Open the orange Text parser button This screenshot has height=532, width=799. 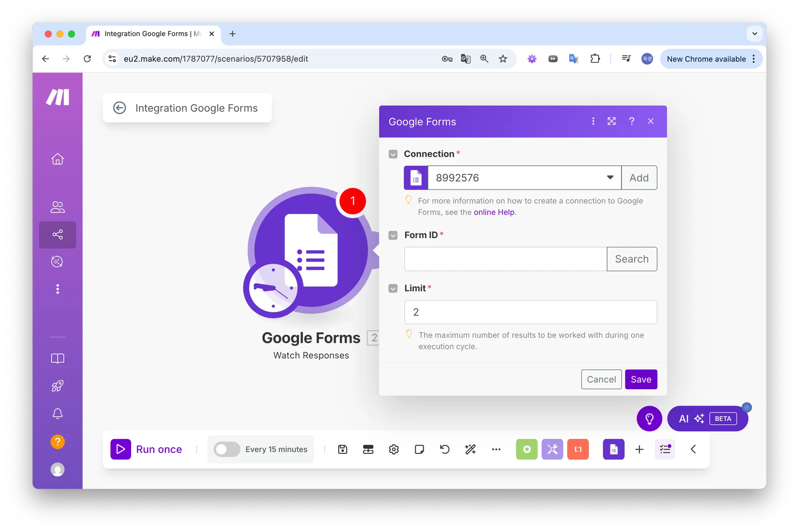pos(578,449)
